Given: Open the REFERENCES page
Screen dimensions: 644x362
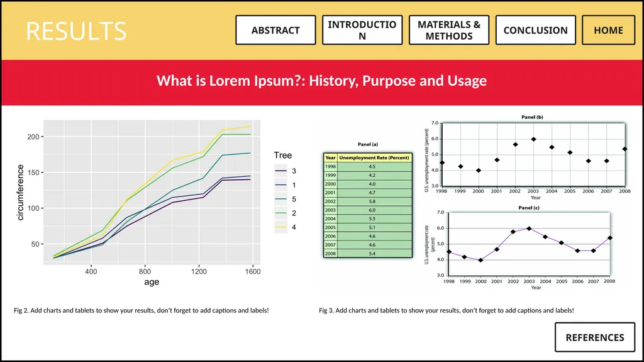Looking at the screenshot, I should coord(595,337).
